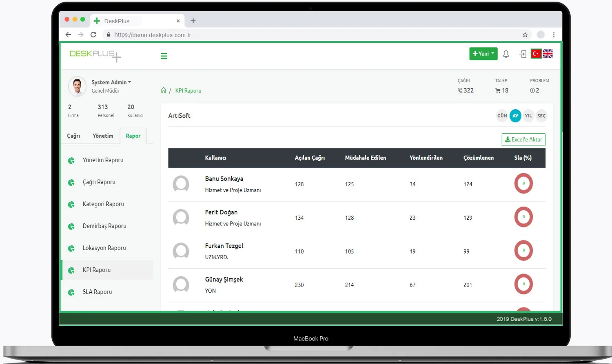
Task: Switch language to Turkish flag
Action: [x=536, y=54]
